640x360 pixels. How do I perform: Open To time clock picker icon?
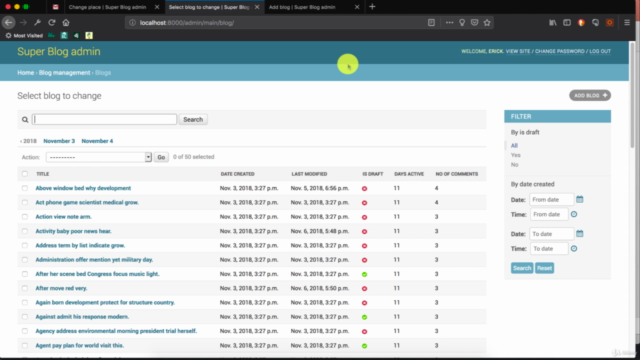[x=574, y=249]
